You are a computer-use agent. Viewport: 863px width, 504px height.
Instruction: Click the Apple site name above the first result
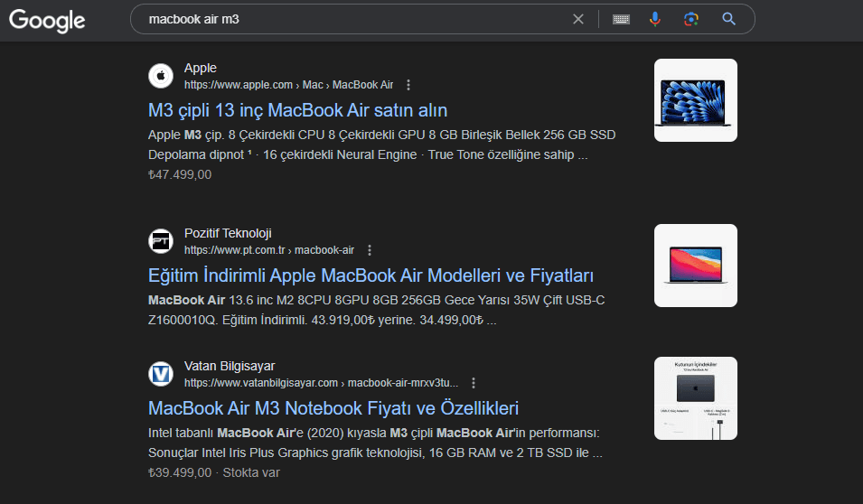pyautogui.click(x=201, y=69)
